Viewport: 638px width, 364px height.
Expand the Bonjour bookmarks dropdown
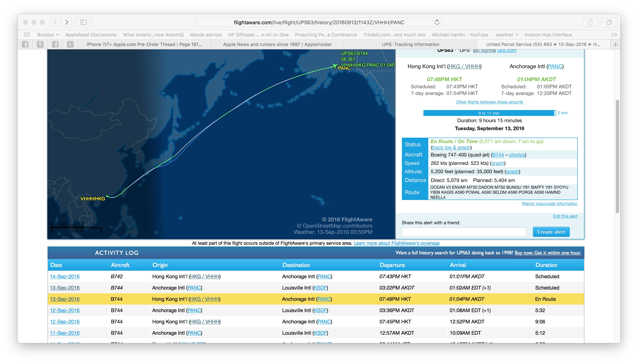coord(48,35)
